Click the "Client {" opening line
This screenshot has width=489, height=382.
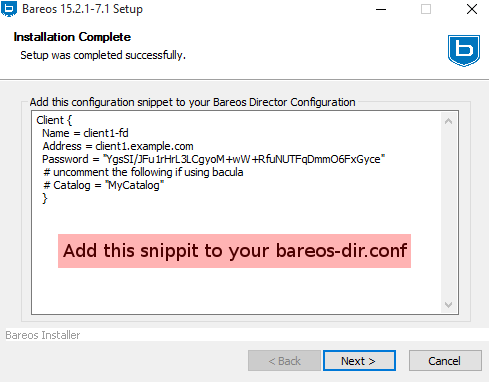(54, 120)
